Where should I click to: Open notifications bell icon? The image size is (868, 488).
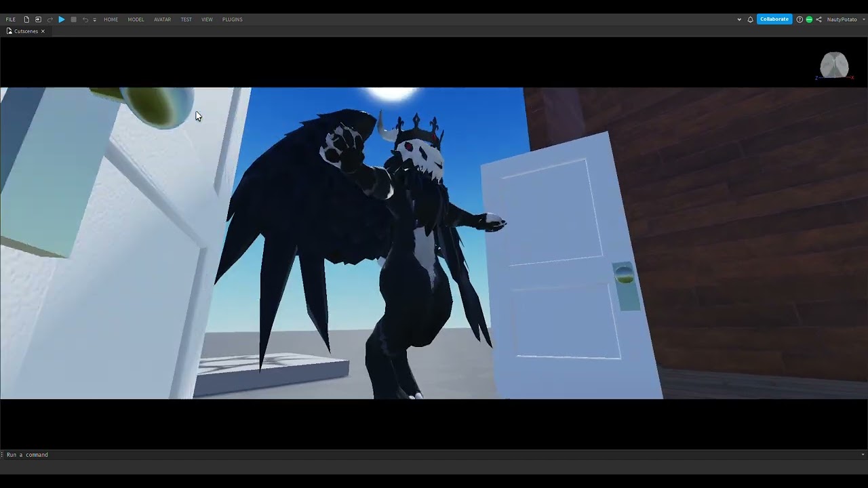click(750, 20)
